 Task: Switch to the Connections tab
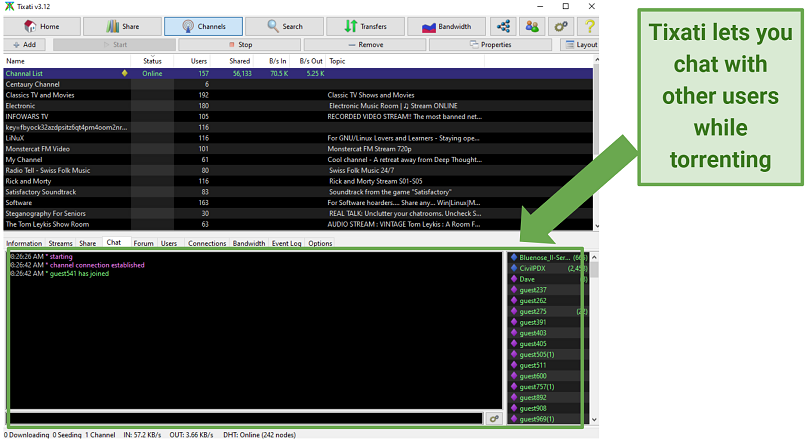[x=207, y=243]
